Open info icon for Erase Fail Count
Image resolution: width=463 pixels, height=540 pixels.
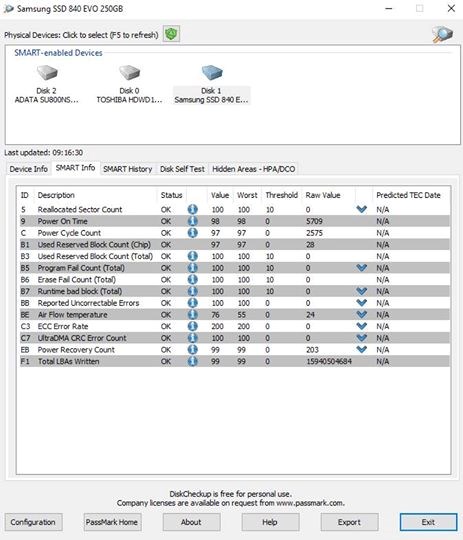pyautogui.click(x=193, y=279)
